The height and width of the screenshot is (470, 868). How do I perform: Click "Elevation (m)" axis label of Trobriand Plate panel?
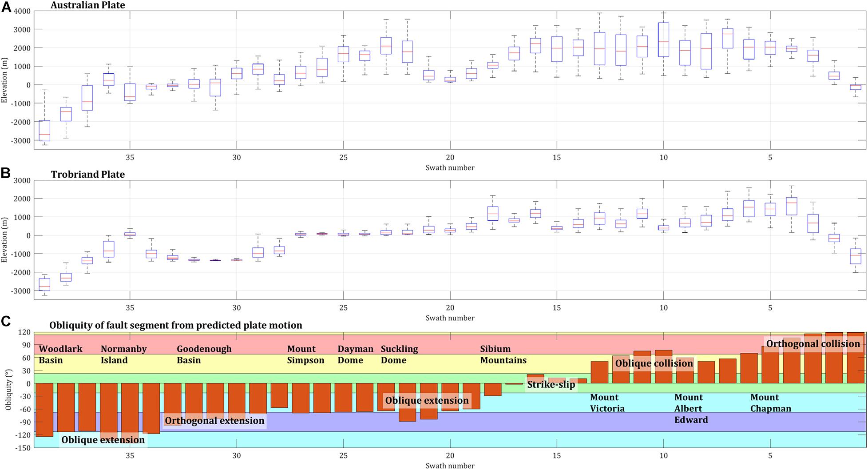click(x=4, y=240)
